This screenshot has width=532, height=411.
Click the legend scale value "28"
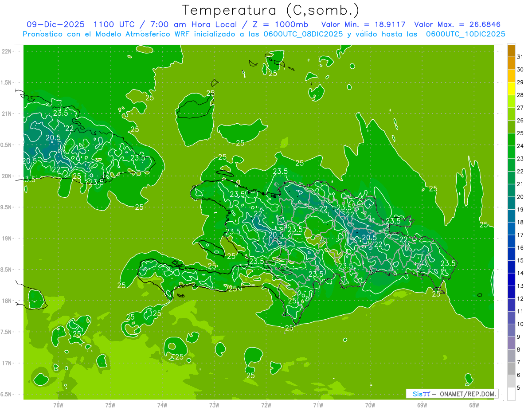(x=520, y=95)
